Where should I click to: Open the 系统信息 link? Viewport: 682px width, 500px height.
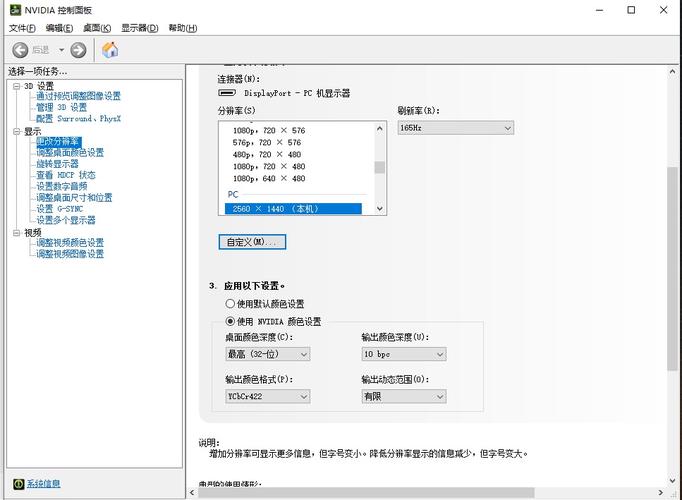pos(43,484)
